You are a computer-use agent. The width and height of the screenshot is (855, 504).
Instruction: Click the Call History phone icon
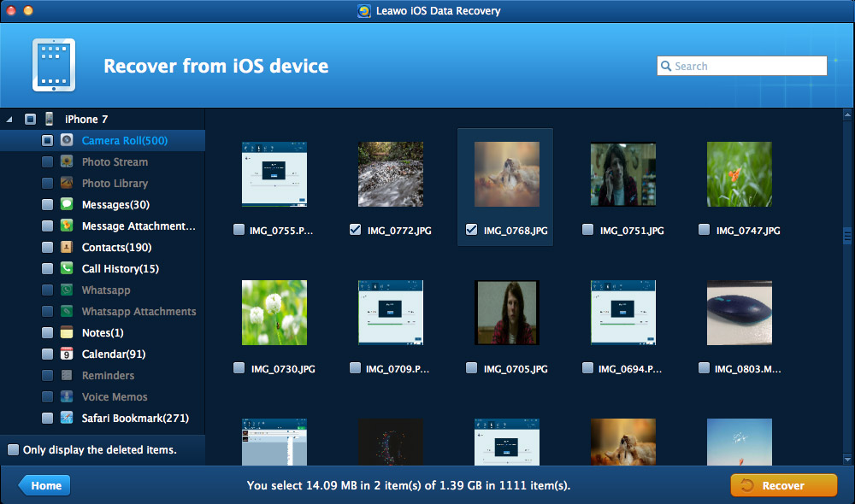point(67,268)
